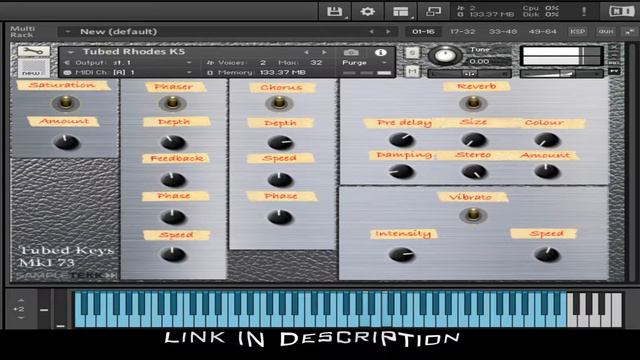
Task: Click the Reverb Size knob
Action: tap(474, 140)
